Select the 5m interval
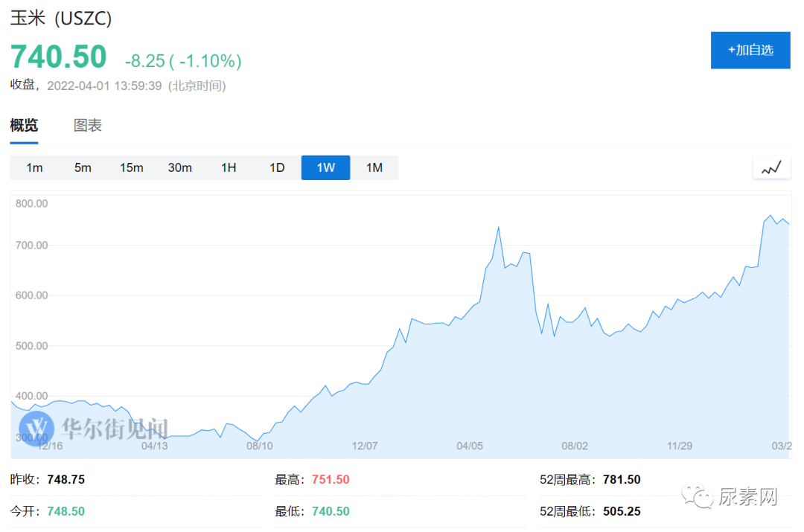The width and height of the screenshot is (804, 532). point(83,167)
